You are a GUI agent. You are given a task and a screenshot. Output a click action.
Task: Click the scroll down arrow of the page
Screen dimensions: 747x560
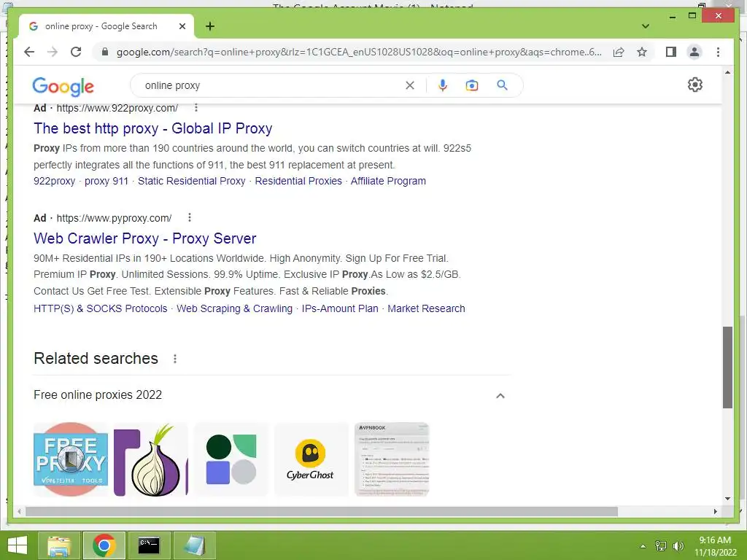click(727, 499)
